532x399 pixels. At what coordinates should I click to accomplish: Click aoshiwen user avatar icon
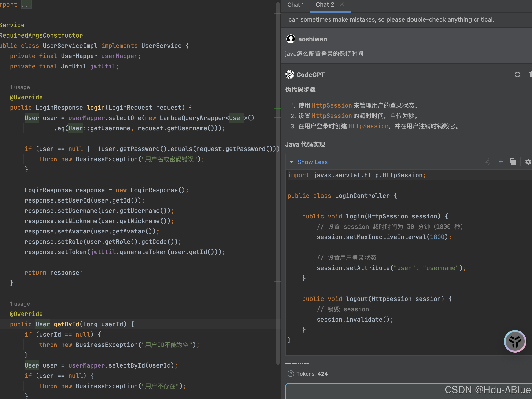(x=291, y=39)
